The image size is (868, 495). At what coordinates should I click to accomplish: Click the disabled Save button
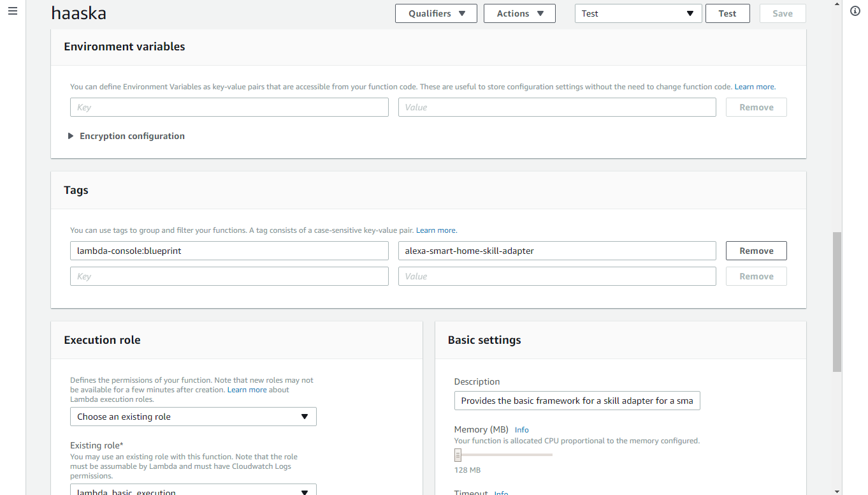pyautogui.click(x=783, y=13)
